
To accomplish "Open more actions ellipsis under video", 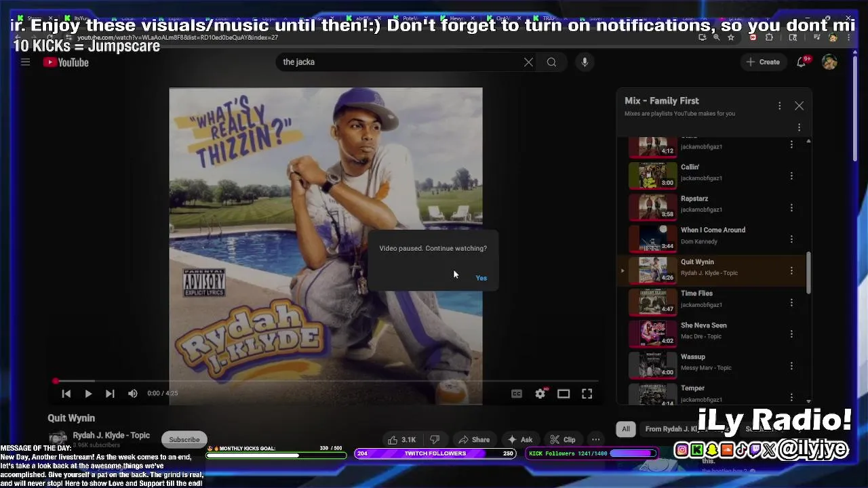I will coord(595,439).
